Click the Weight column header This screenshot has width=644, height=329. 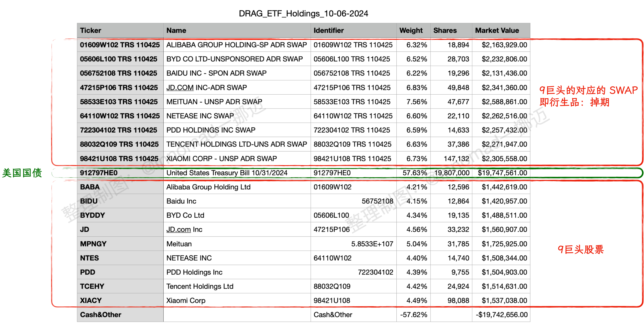[x=414, y=31]
